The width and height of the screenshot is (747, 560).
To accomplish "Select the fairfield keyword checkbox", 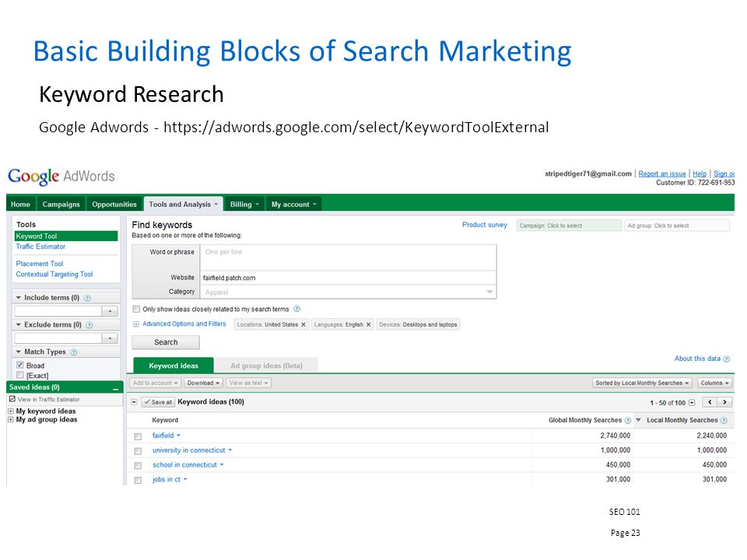I will tap(139, 436).
